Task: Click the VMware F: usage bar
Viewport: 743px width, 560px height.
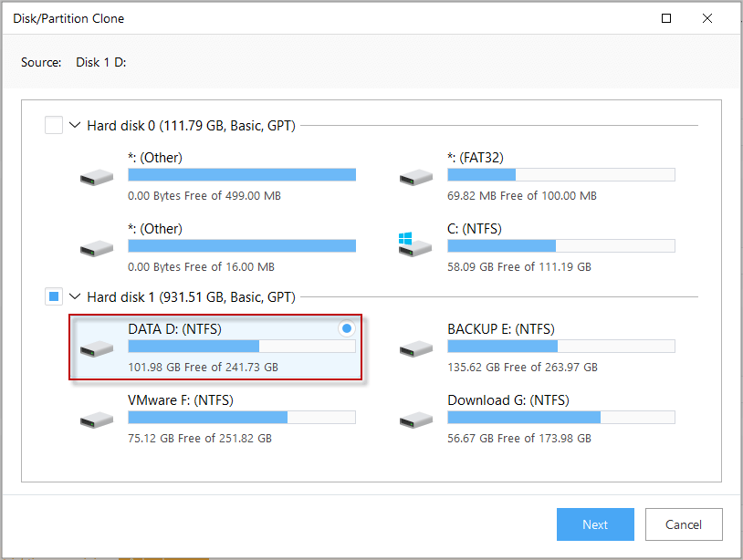Action: click(x=242, y=417)
